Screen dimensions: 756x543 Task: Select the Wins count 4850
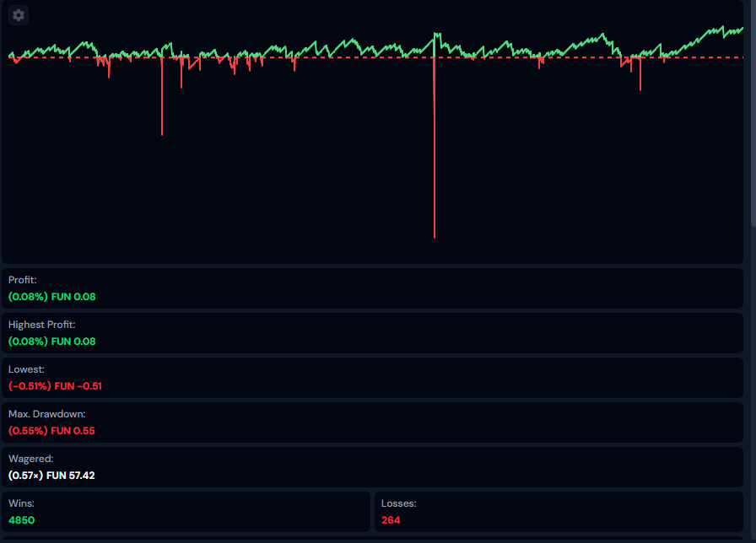21,520
